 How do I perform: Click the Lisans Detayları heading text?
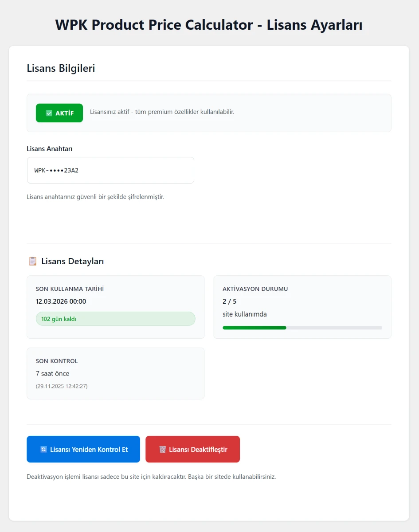73,261
